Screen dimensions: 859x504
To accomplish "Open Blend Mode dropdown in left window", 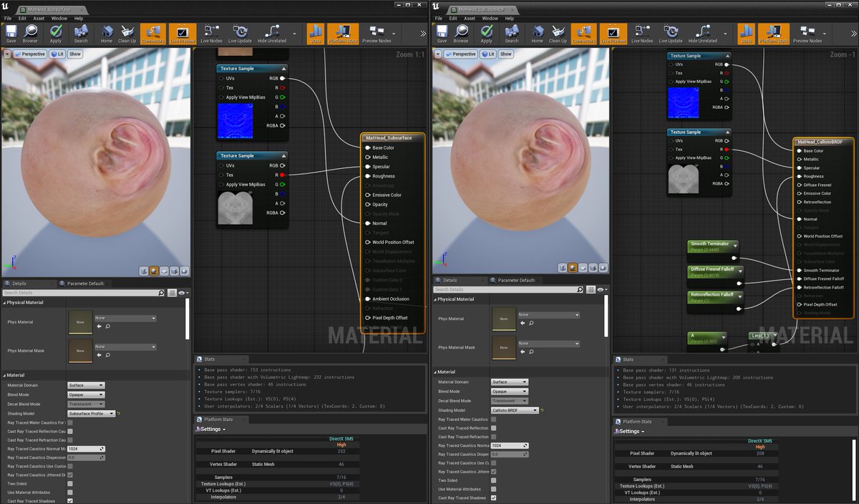I will coord(86,394).
